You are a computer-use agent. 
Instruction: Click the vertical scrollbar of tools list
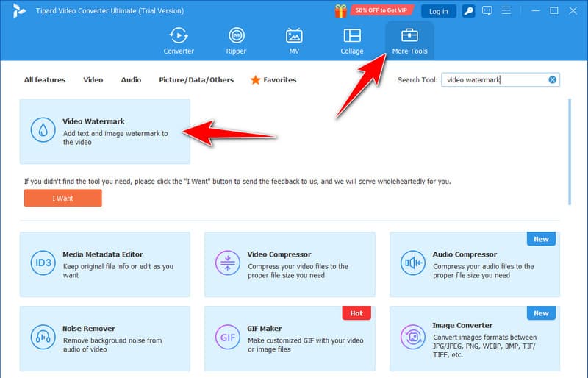[x=570, y=151]
